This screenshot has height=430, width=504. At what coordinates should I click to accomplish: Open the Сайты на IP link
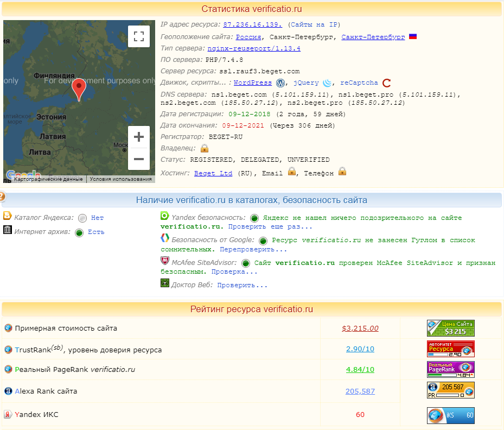click(314, 25)
